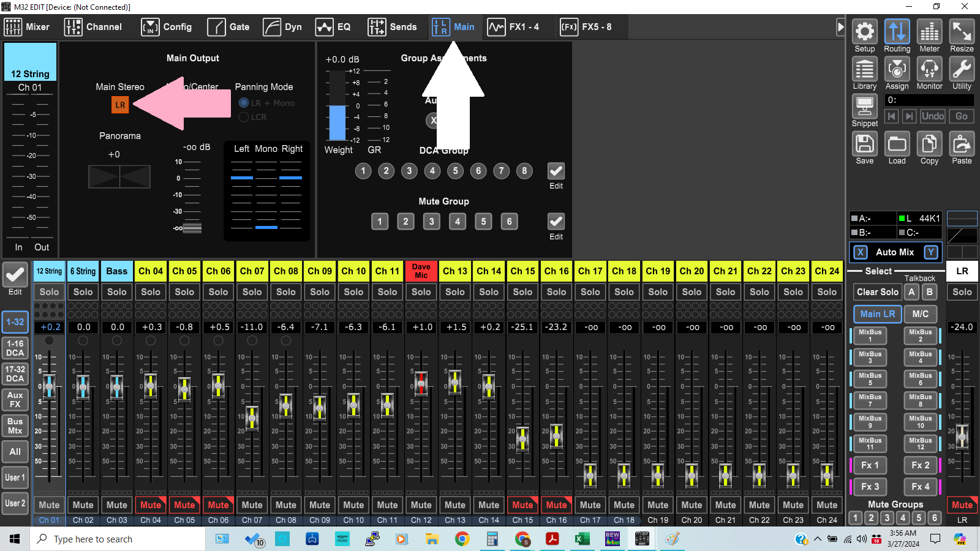Viewport: 980px width, 551px height.
Task: Show the 1-16 DCA fader layer
Action: [x=15, y=348]
